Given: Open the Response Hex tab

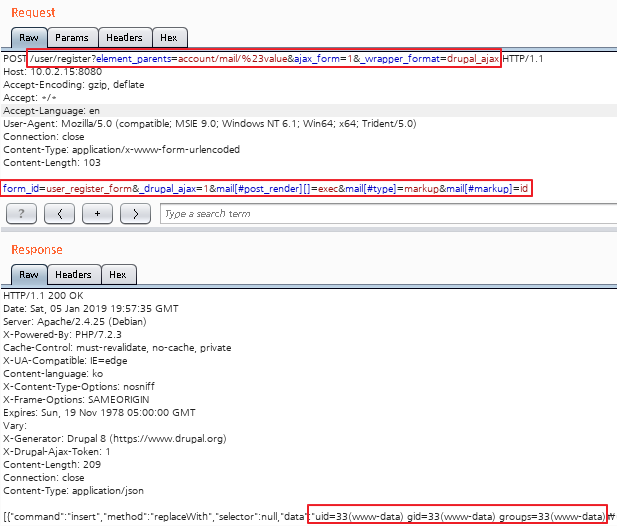Looking at the screenshot, I should tap(118, 275).
